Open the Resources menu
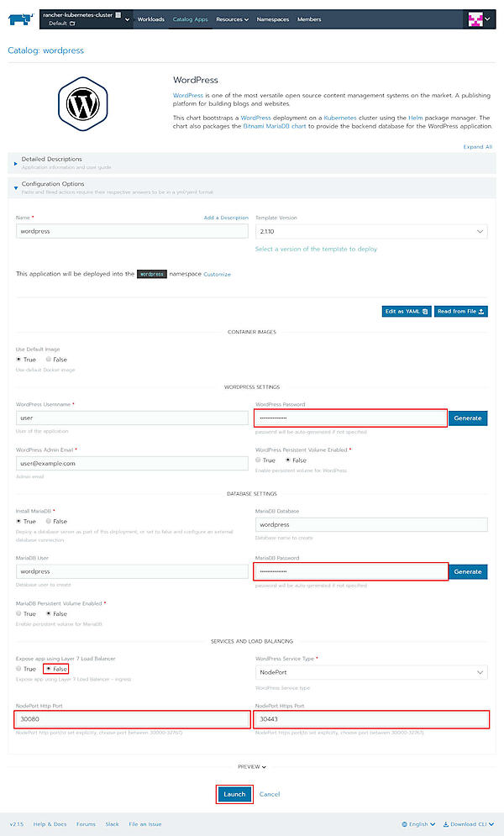 tap(232, 19)
